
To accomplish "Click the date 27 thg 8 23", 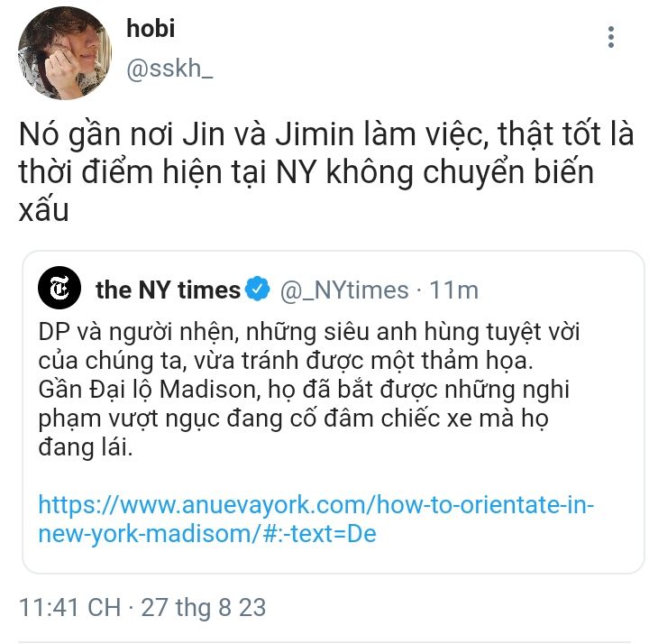I will (203, 608).
